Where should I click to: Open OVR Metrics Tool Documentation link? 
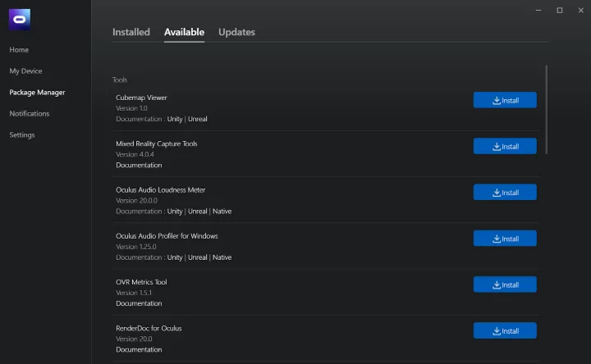139,303
